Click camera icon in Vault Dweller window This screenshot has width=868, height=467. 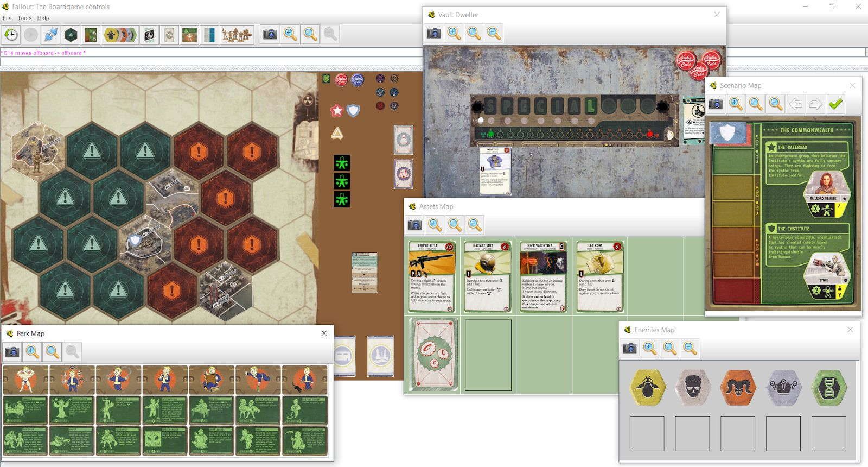433,34
